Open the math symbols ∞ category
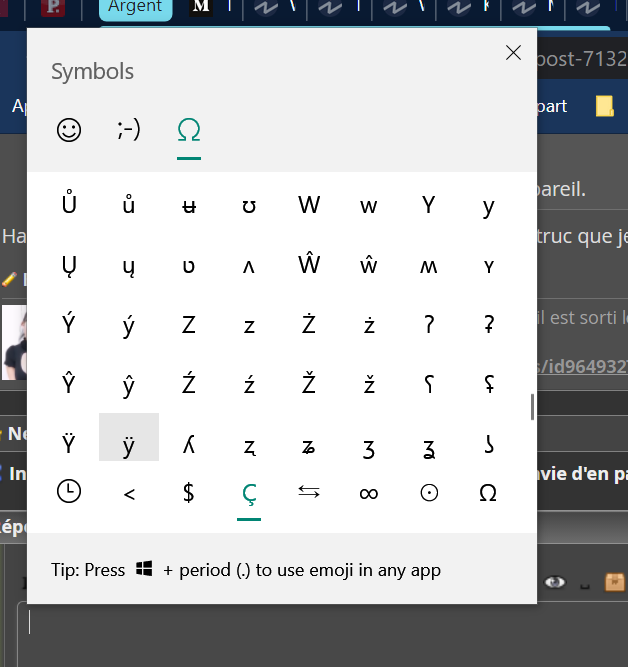The height and width of the screenshot is (667, 628). 369,492
